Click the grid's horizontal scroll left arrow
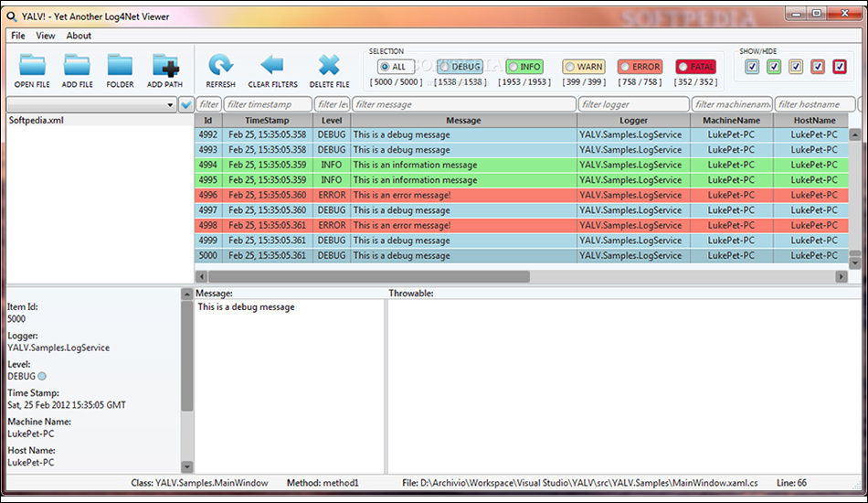The image size is (868, 503). tap(202, 276)
